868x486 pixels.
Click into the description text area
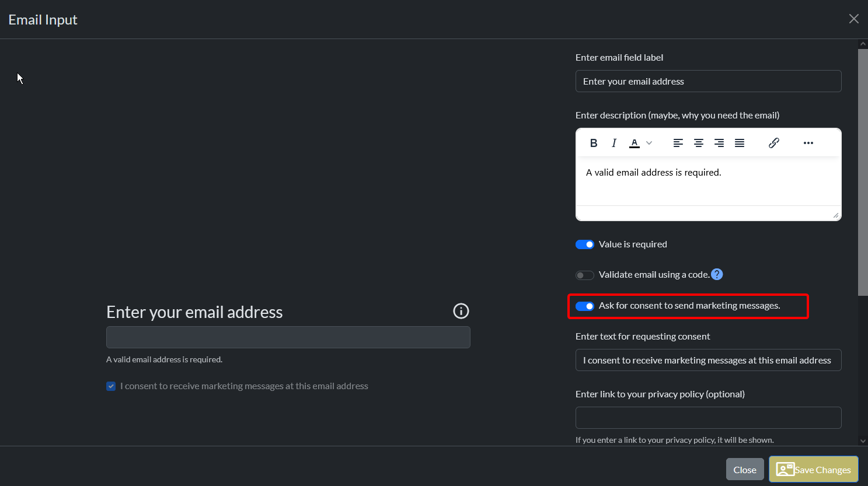(x=709, y=181)
